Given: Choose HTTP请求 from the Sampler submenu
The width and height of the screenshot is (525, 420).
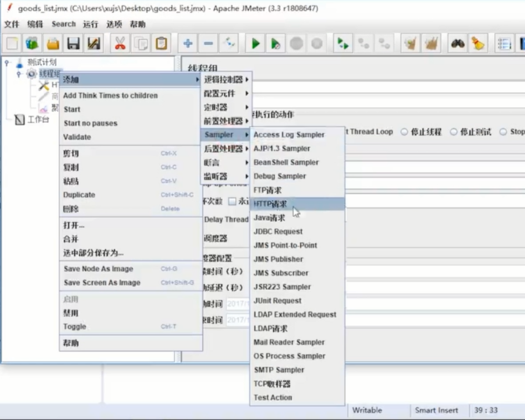Looking at the screenshot, I should click(x=270, y=204).
